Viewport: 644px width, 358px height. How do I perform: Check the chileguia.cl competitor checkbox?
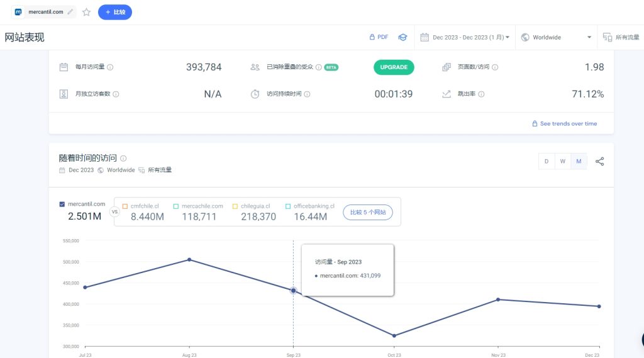click(x=235, y=206)
